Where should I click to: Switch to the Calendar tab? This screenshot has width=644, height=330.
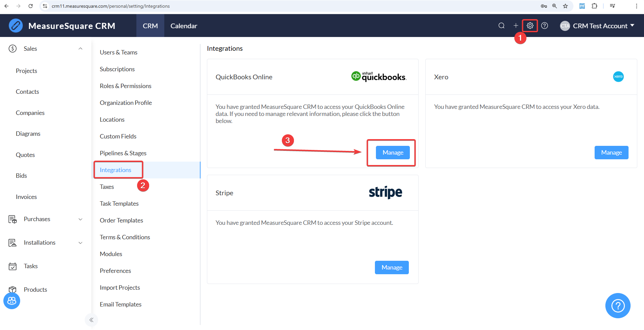pos(184,26)
